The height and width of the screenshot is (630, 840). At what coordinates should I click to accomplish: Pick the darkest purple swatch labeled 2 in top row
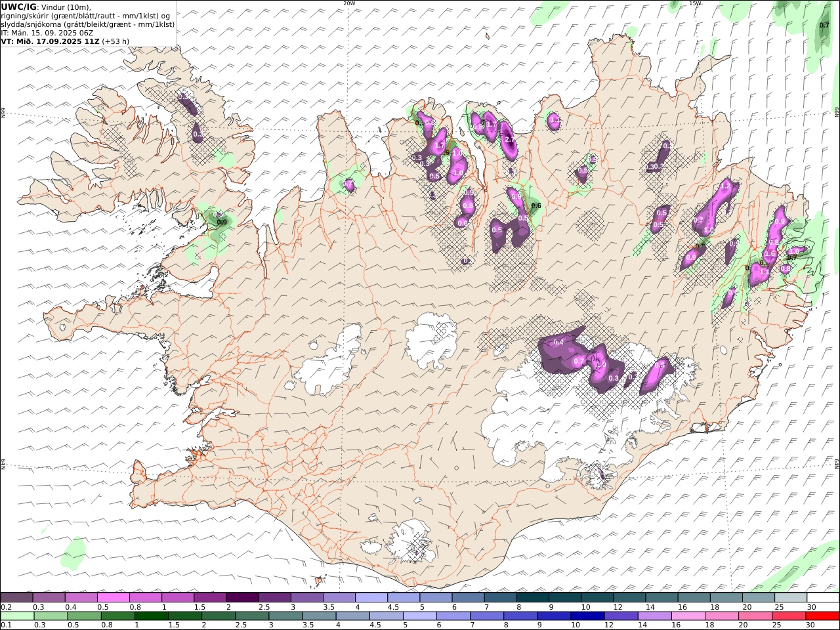tap(242, 597)
